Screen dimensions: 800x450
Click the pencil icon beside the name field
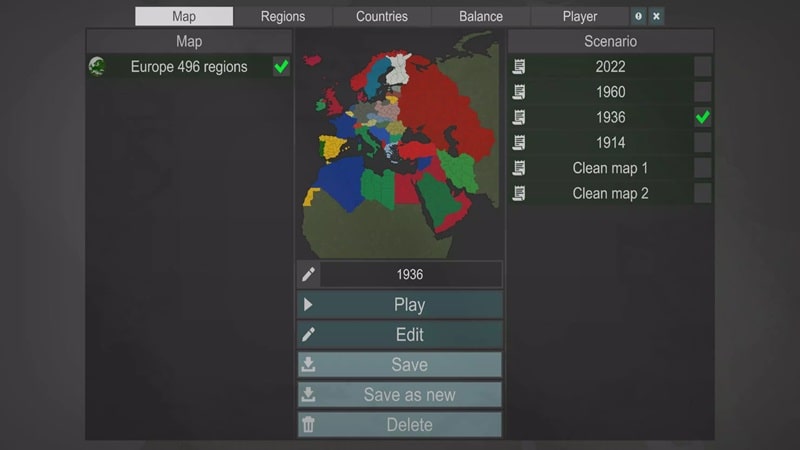click(x=308, y=275)
